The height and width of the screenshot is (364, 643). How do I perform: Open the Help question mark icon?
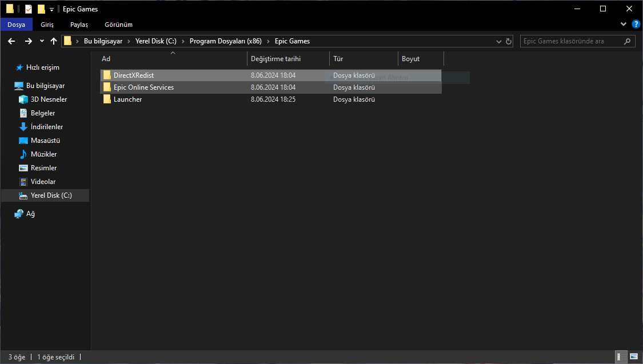636,24
